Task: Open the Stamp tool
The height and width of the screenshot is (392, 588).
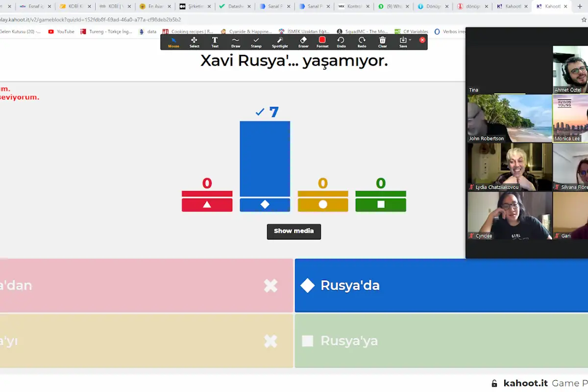Action: point(256,42)
